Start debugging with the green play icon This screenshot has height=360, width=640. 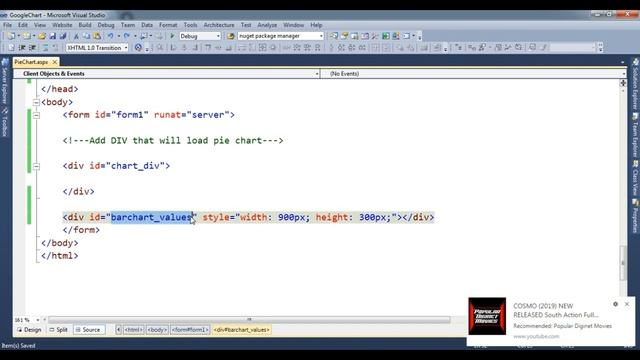tap(172, 36)
